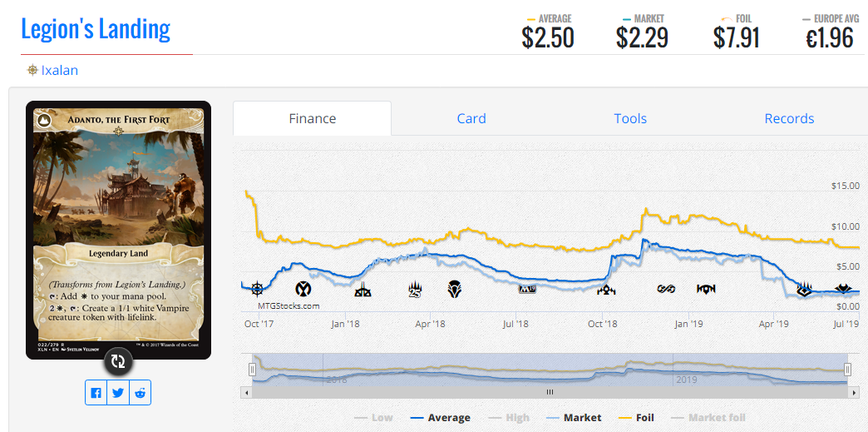Screen dimensions: 868x432
Task: Click the $10.00 price axis label
Action: click(846, 226)
